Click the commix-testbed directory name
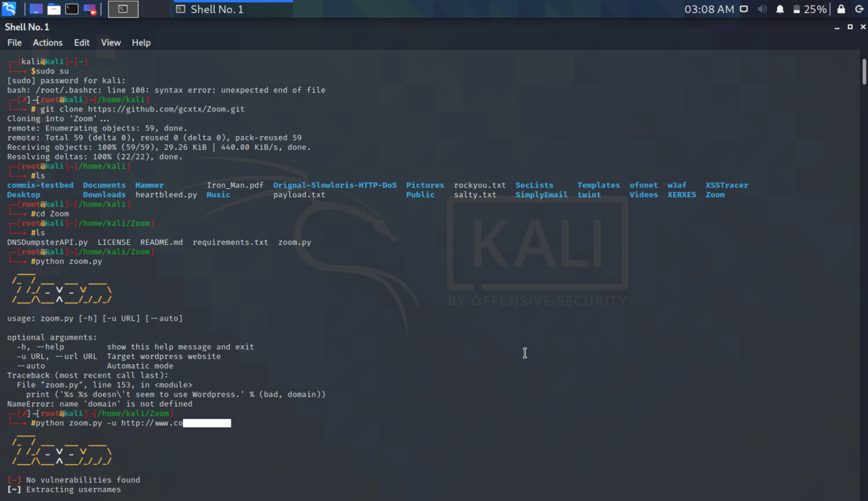The height and width of the screenshot is (501, 868). tap(40, 185)
